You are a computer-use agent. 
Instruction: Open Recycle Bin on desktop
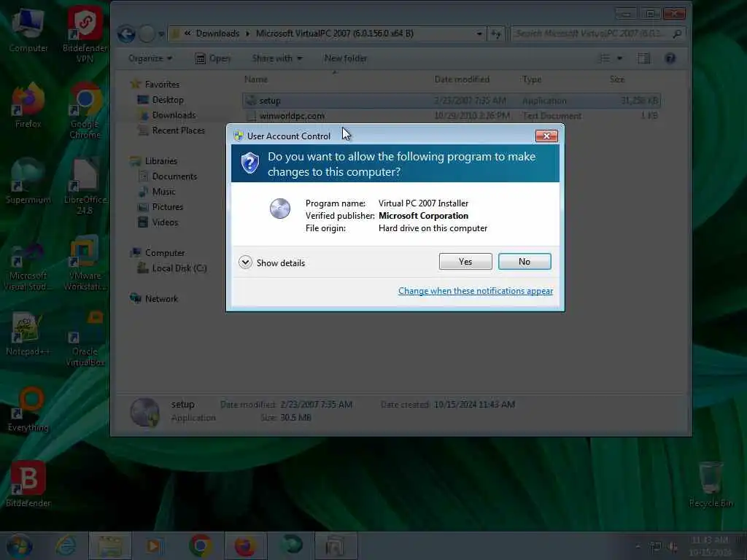pyautogui.click(x=711, y=484)
